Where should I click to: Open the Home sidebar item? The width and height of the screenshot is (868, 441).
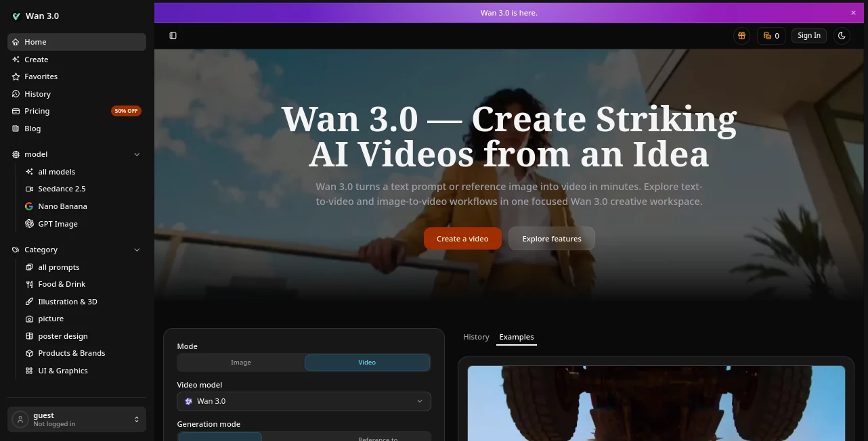point(77,42)
